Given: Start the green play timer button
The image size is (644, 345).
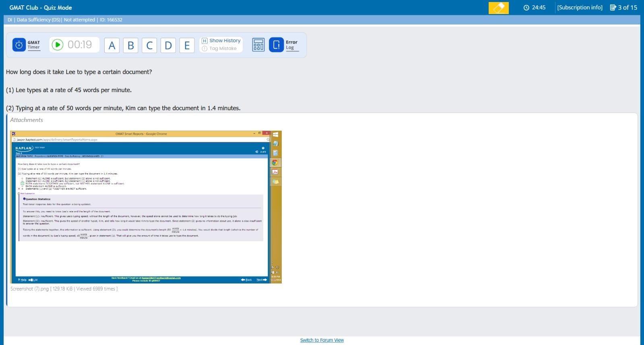Looking at the screenshot, I should point(58,45).
